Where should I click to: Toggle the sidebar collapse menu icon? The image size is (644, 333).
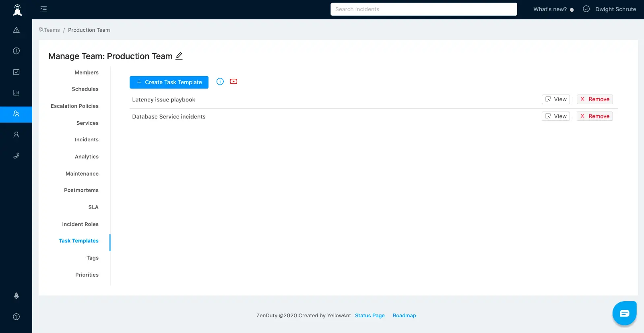click(x=43, y=9)
